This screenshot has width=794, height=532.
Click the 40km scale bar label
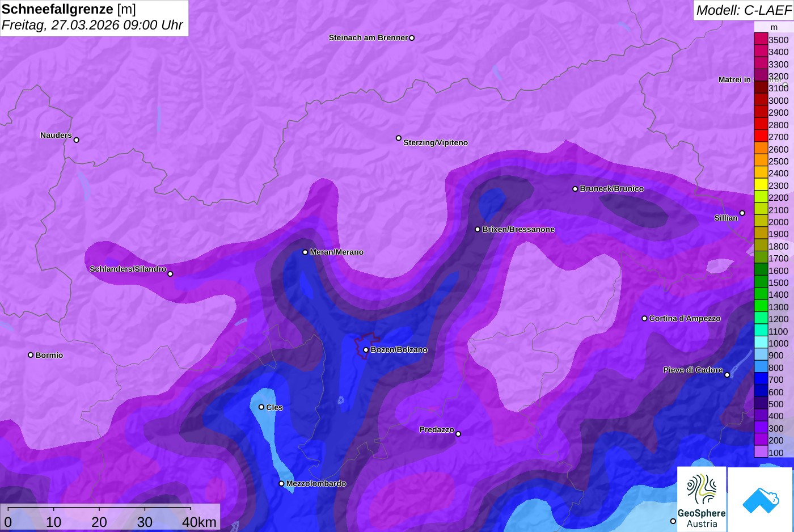coord(199,522)
